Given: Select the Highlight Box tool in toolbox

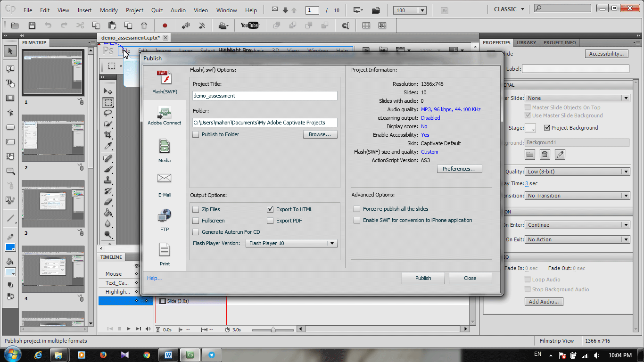Looking at the screenshot, I should 10,98.
